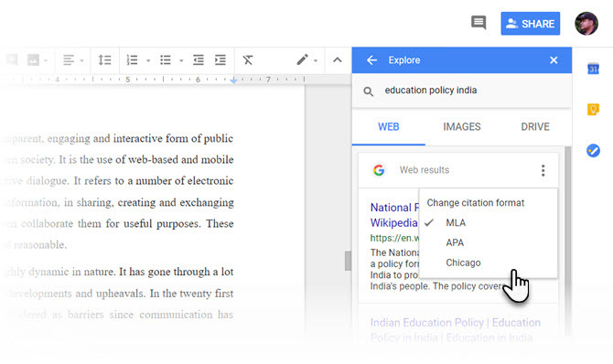Focus the 'education policy india' search field
The height and width of the screenshot is (364, 613).
pyautogui.click(x=461, y=91)
